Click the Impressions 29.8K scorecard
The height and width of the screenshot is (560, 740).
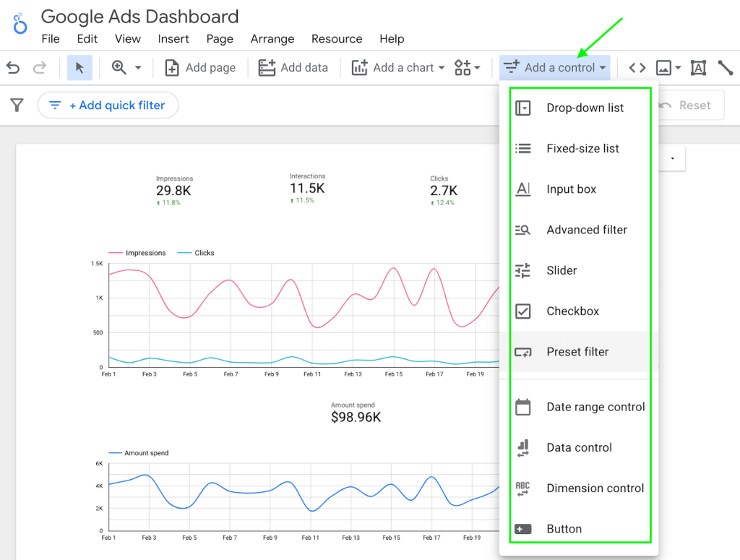[174, 191]
